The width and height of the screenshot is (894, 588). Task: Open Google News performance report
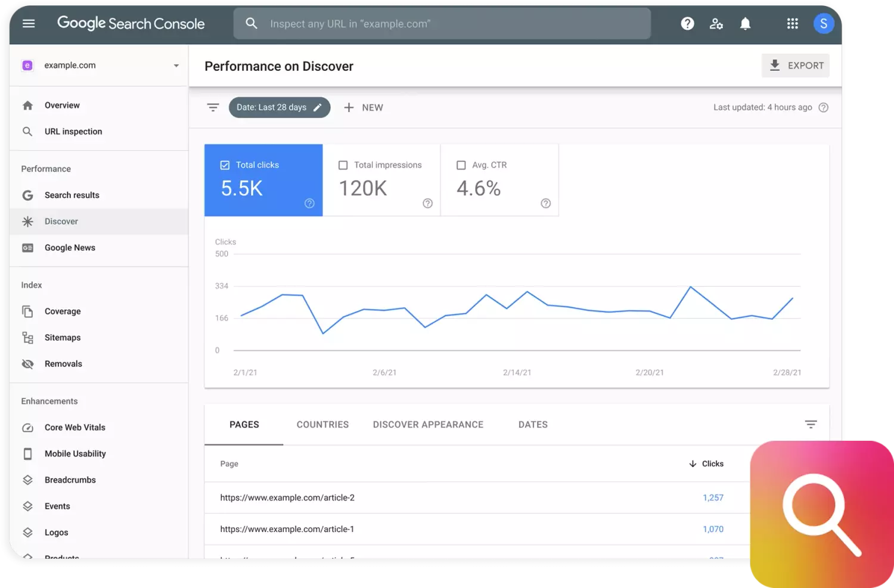tap(70, 247)
